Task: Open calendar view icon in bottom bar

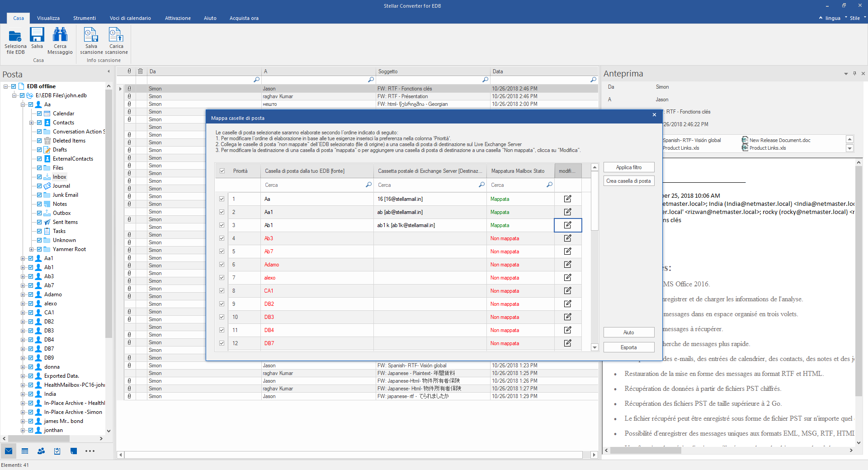Action: pos(25,451)
